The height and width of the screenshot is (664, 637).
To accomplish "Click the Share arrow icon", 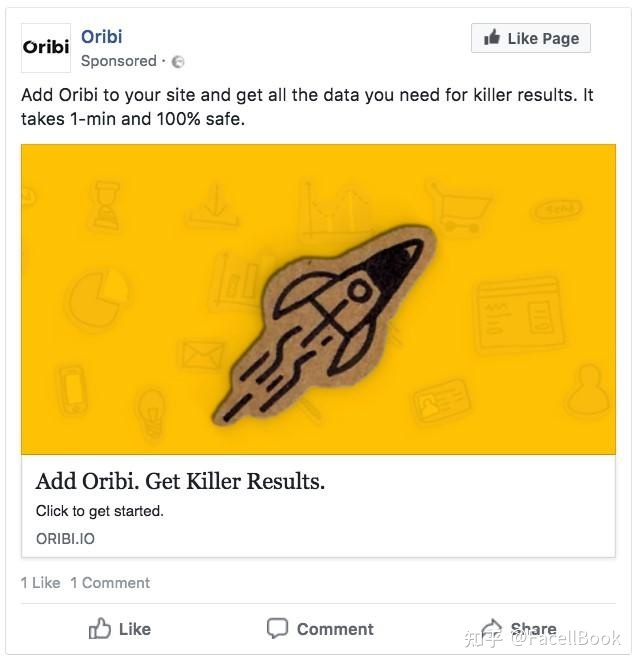I will (x=491, y=628).
